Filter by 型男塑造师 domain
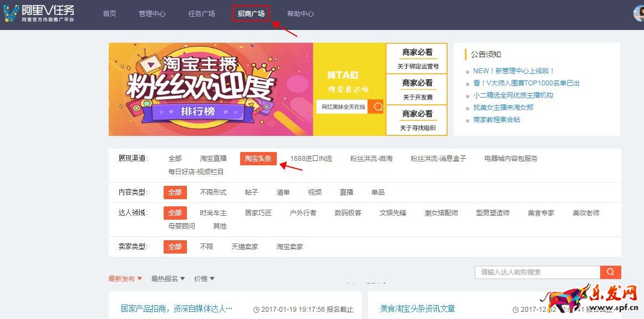This screenshot has width=644, height=319. tap(493, 213)
